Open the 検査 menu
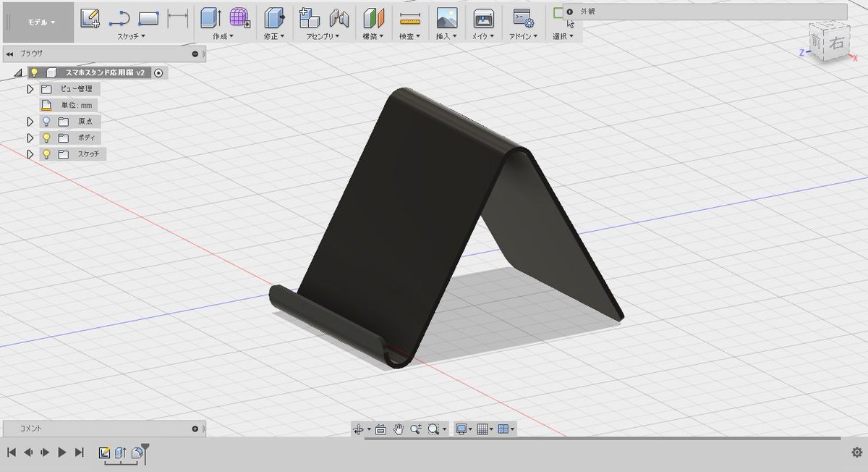868x472 pixels. pyautogui.click(x=410, y=35)
